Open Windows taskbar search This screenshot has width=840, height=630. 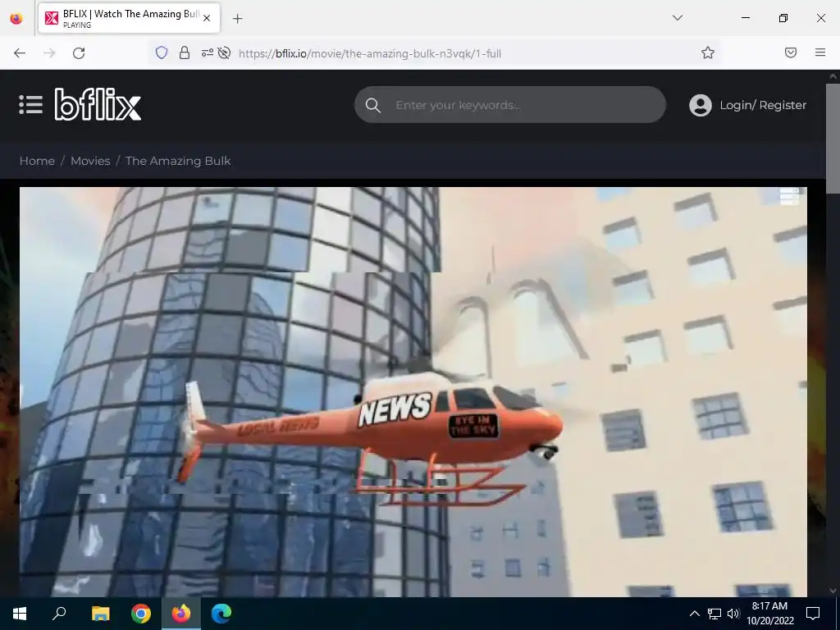click(59, 614)
